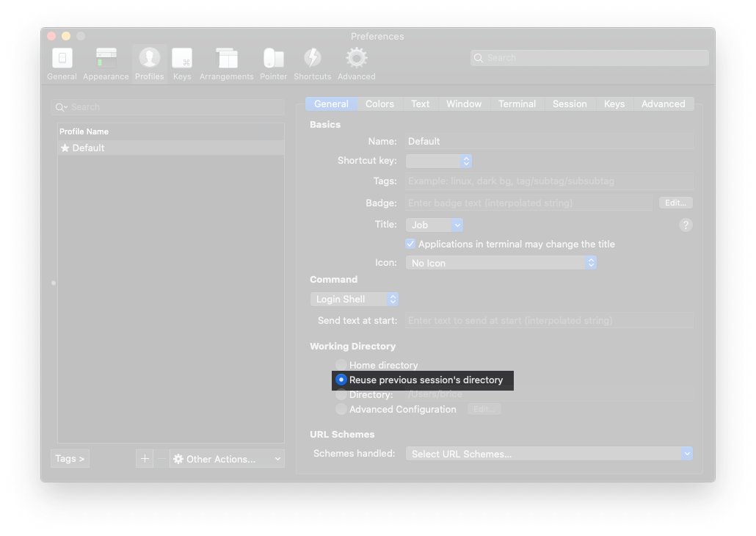Open the Shortcut key dropdown
The width and height of the screenshot is (756, 536).
[x=439, y=161]
